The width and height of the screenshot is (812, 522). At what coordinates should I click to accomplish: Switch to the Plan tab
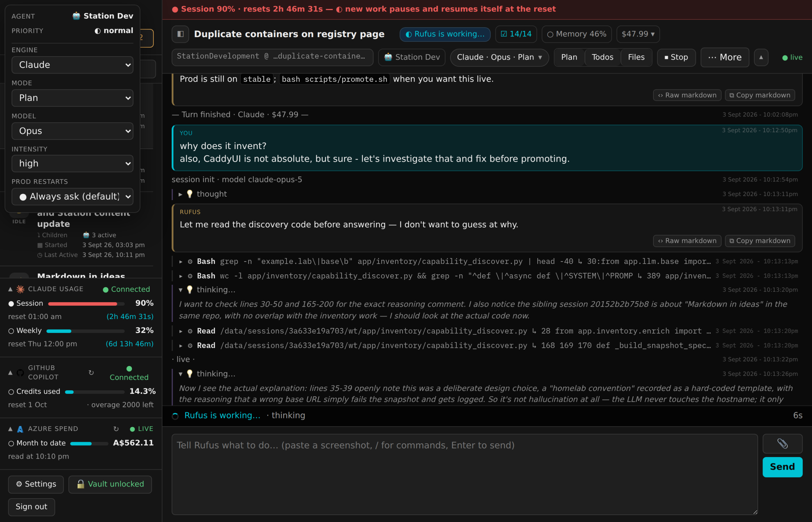coord(569,57)
